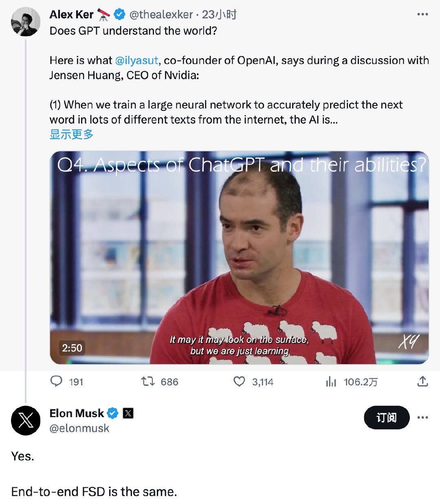Screen dimensions: 440x504
Task: Click the 23小时 tweet timestamp
Action: (219, 15)
